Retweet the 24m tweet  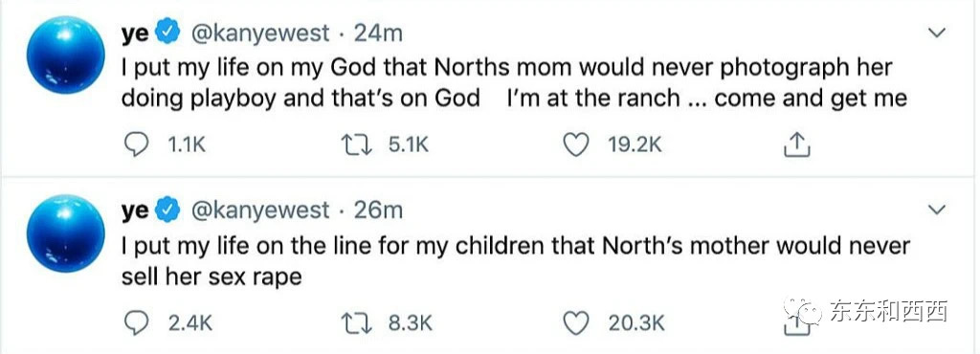pyautogui.click(x=356, y=144)
